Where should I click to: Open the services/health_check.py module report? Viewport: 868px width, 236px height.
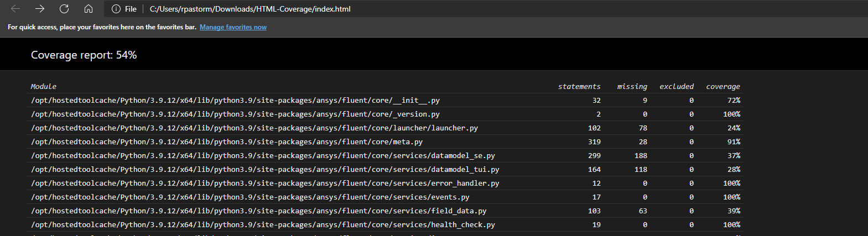pos(263,224)
